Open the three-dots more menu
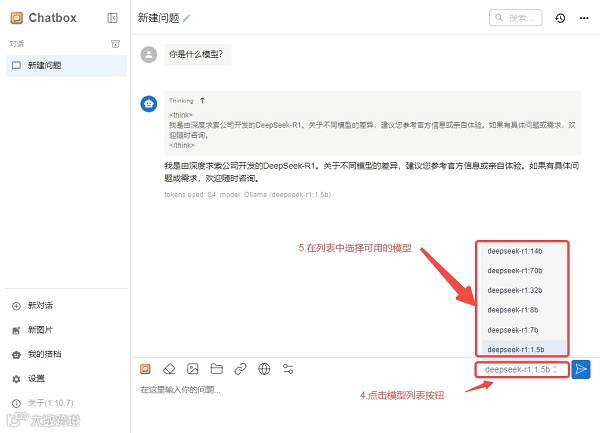Image resolution: width=600 pixels, height=433 pixels. 584,18
